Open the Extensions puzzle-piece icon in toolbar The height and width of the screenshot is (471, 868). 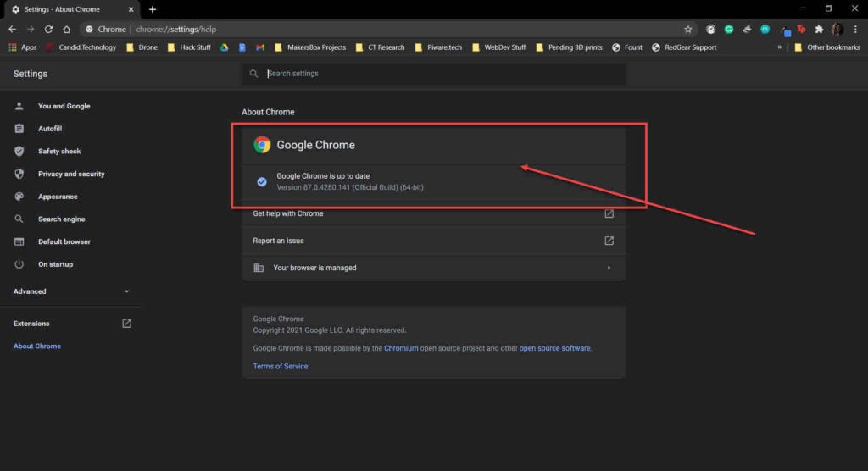(x=819, y=30)
